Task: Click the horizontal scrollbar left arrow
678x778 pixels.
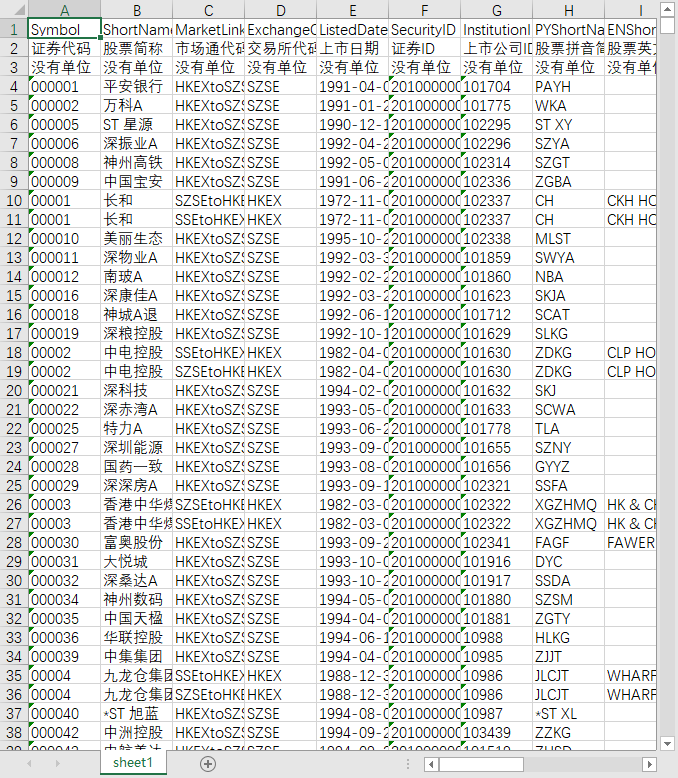Action: tap(431, 764)
